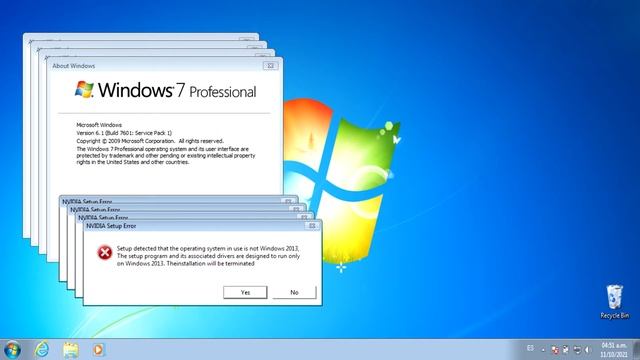Open the ES input language indicator

click(x=530, y=348)
